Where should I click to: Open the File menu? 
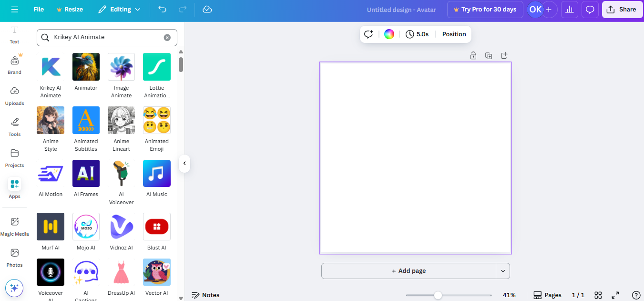[38, 9]
